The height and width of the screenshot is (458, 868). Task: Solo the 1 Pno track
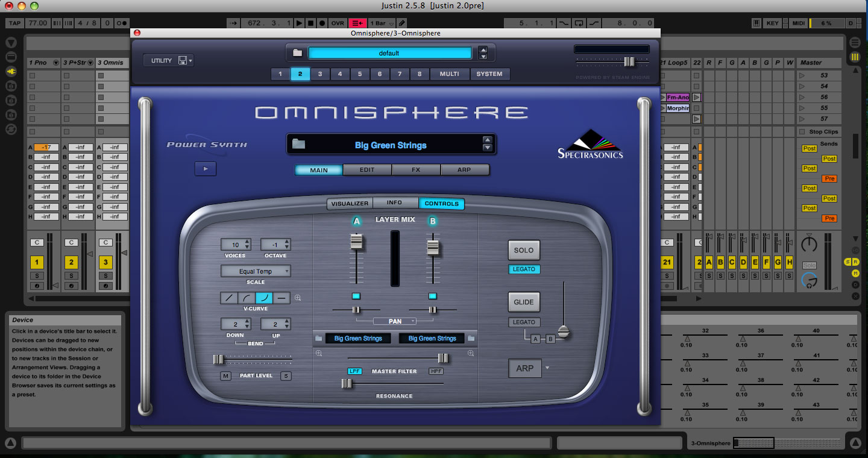[x=37, y=275]
